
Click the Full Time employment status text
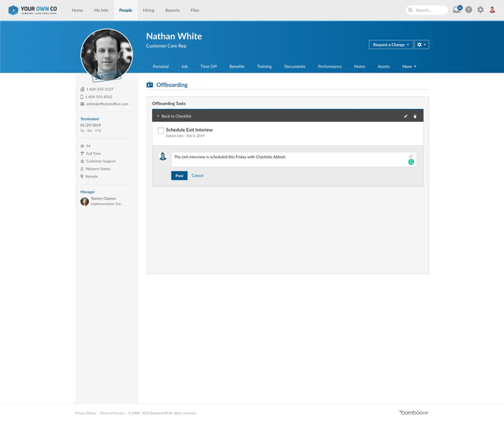[x=93, y=154]
